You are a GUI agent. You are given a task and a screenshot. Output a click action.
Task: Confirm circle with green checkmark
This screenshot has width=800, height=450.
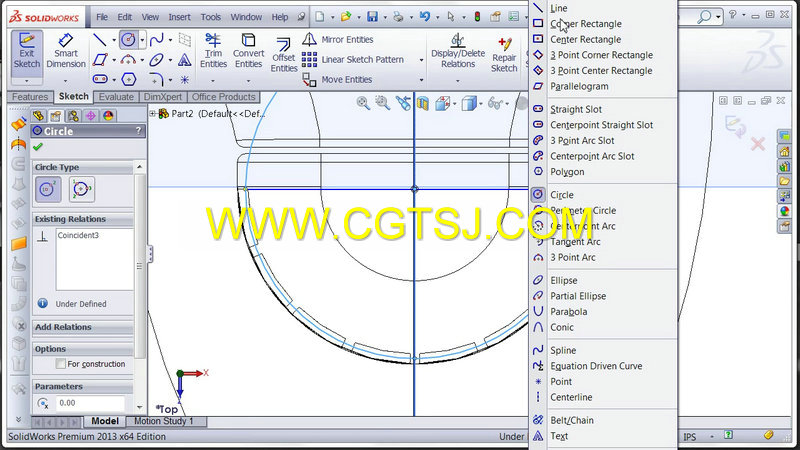click(38, 147)
